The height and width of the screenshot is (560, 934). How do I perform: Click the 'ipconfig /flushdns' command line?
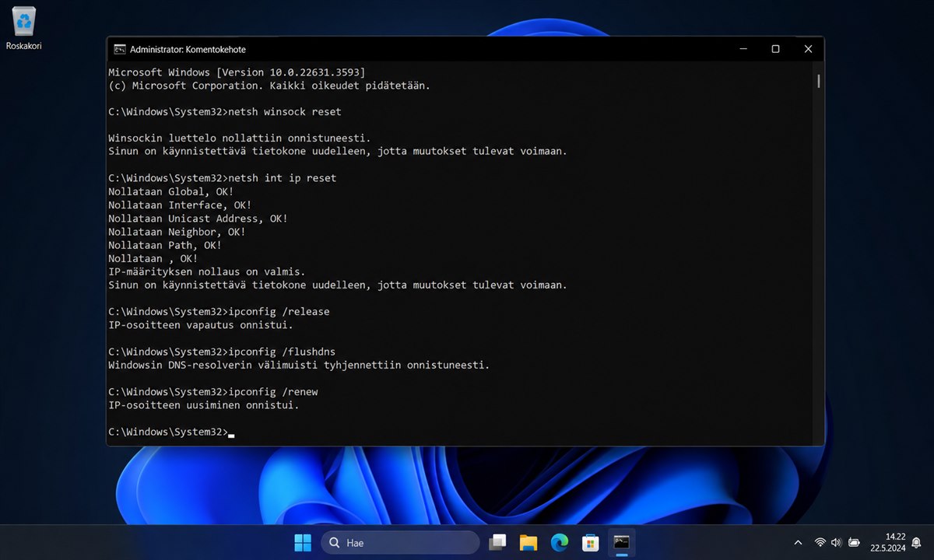(223, 352)
